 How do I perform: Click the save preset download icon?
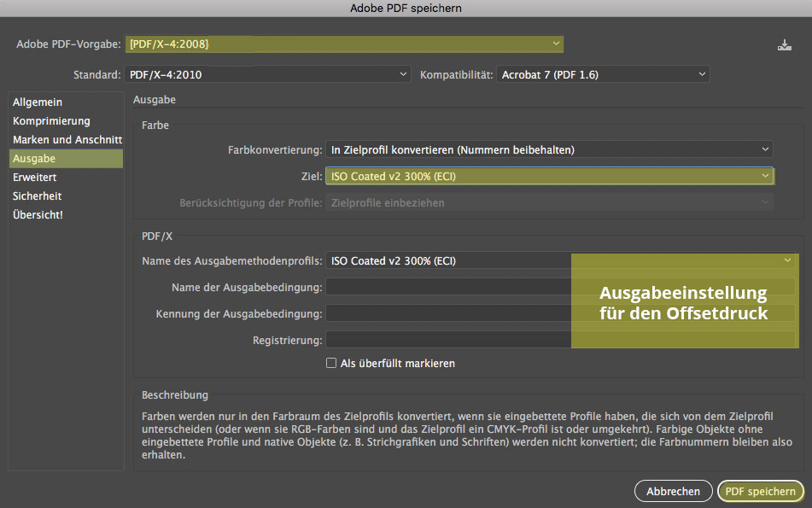click(x=784, y=45)
